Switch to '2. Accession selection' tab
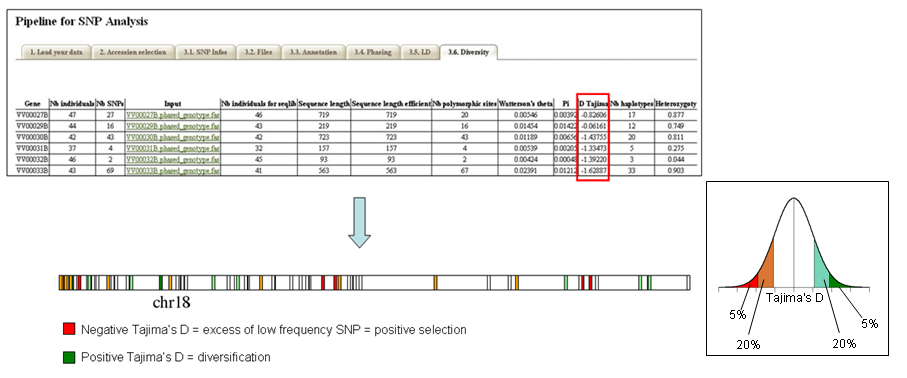The height and width of the screenshot is (378, 907). (x=132, y=52)
